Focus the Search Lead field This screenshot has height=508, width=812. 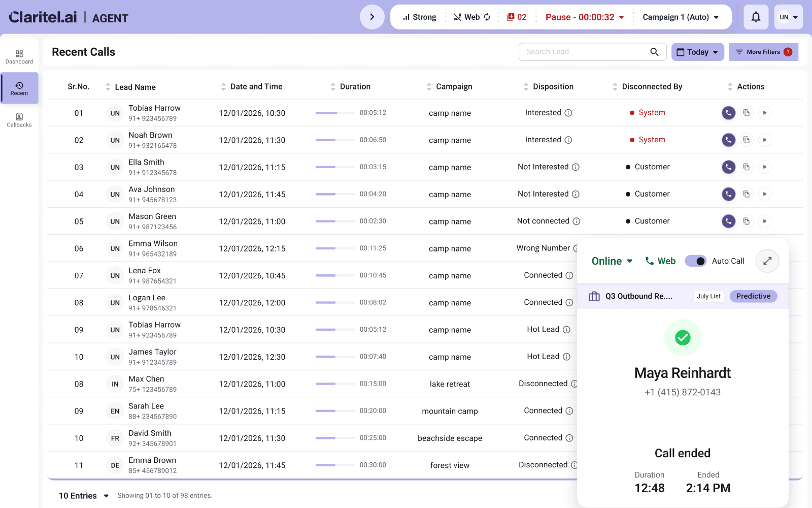tap(592, 52)
